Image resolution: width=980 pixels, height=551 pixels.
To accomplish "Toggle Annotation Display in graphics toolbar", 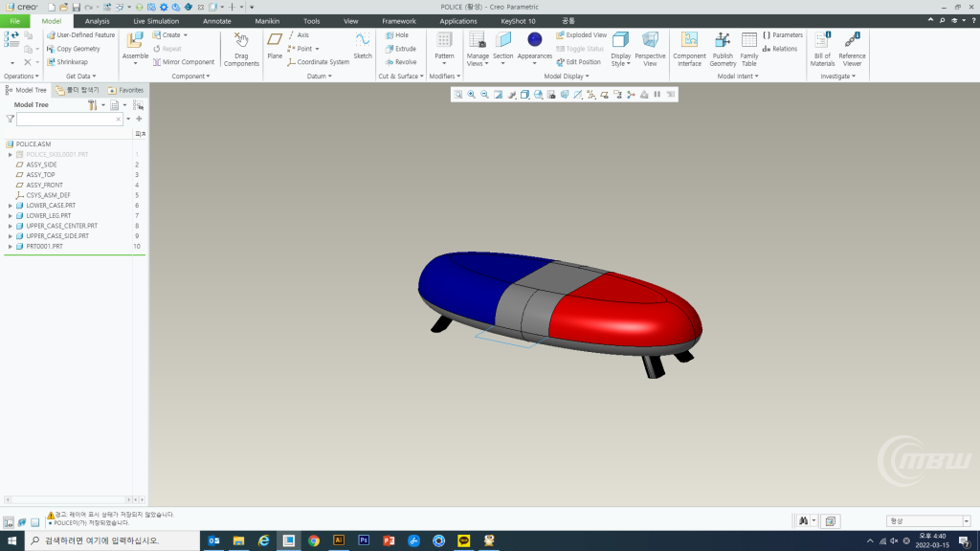I will click(617, 95).
